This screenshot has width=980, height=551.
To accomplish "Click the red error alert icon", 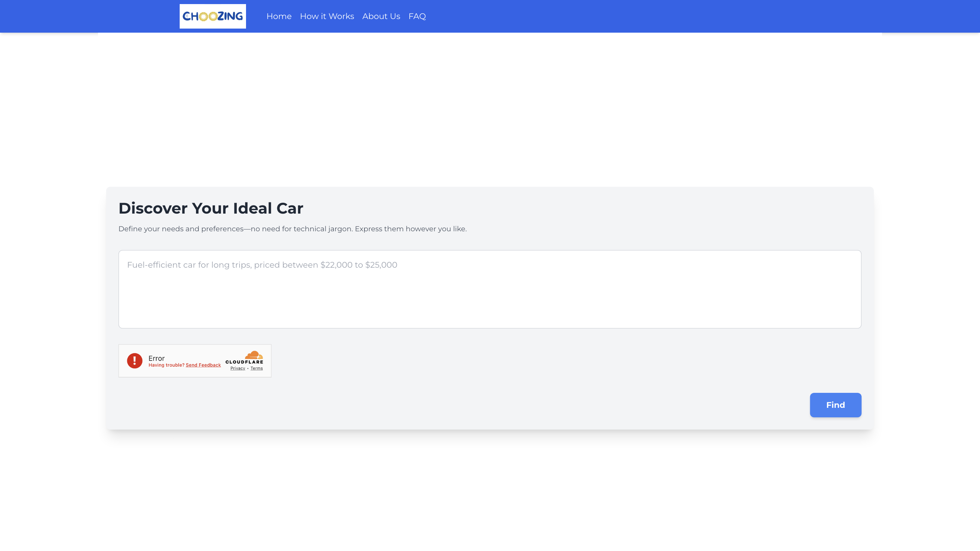I will point(135,361).
